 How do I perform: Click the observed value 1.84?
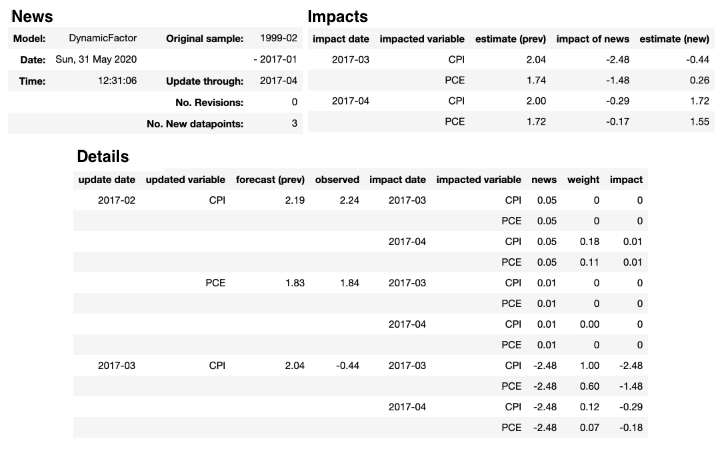(346, 283)
